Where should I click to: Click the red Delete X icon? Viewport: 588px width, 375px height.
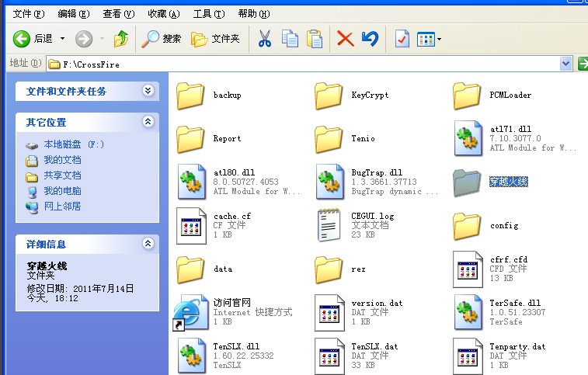coord(346,39)
